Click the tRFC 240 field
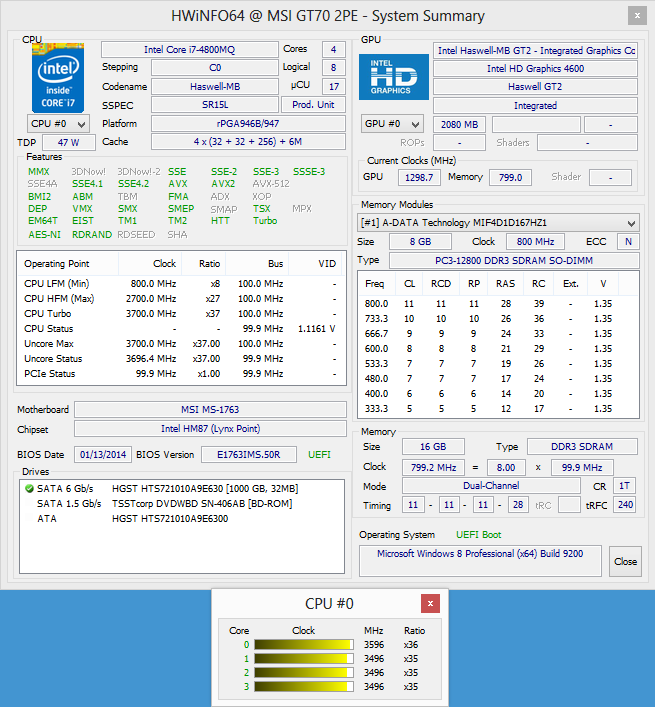Screen dimensions: 655x707 [625, 505]
